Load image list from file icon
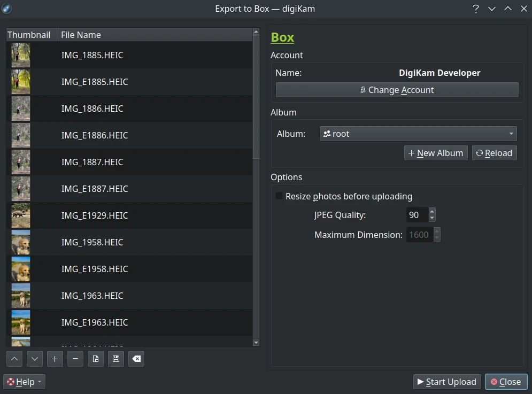Viewport: 532px width, 394px height. (x=96, y=359)
